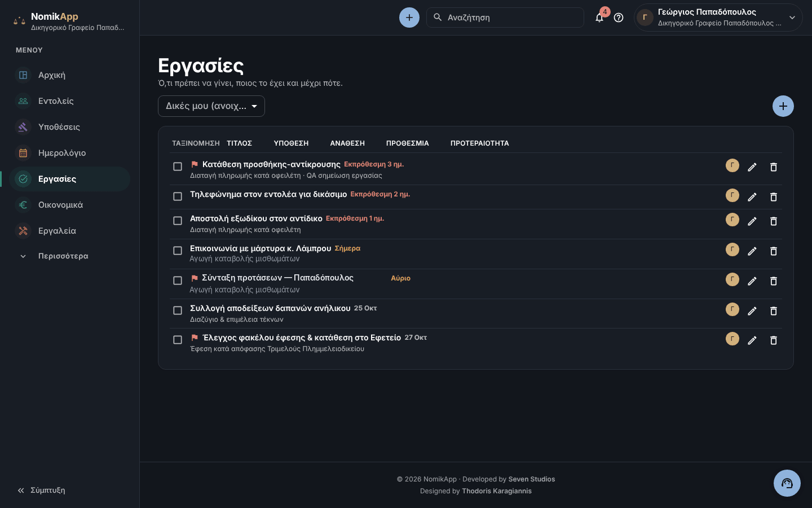Mark Έλεγχος φακέλου έφεσης task as done
Image resolution: width=812 pixels, height=508 pixels.
(178, 340)
